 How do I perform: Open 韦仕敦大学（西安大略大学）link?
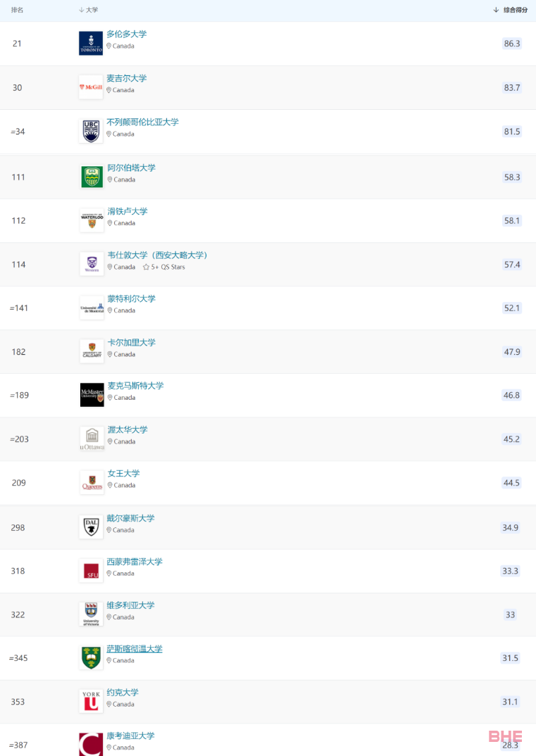(157, 255)
